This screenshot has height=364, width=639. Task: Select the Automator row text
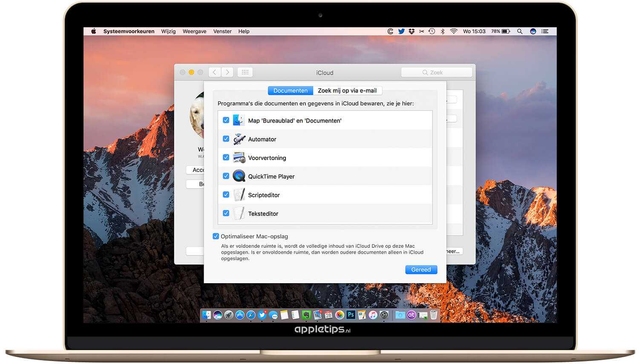tap(262, 139)
